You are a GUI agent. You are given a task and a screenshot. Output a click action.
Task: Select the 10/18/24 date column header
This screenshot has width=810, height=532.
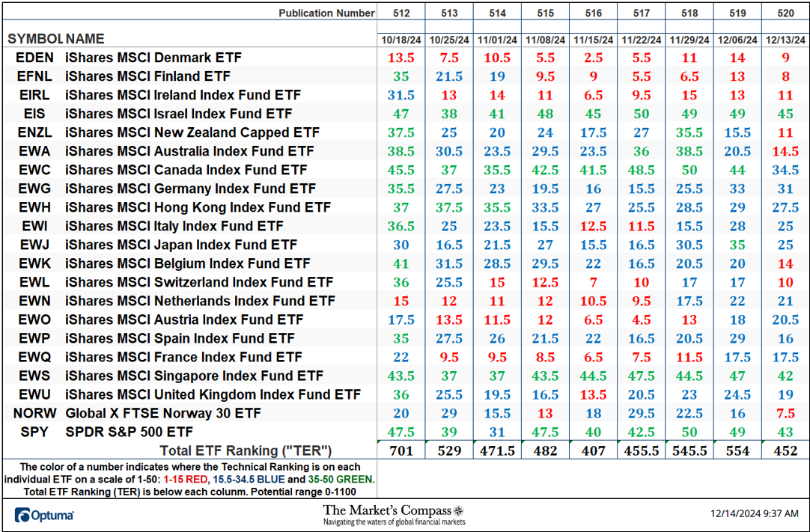coord(401,39)
